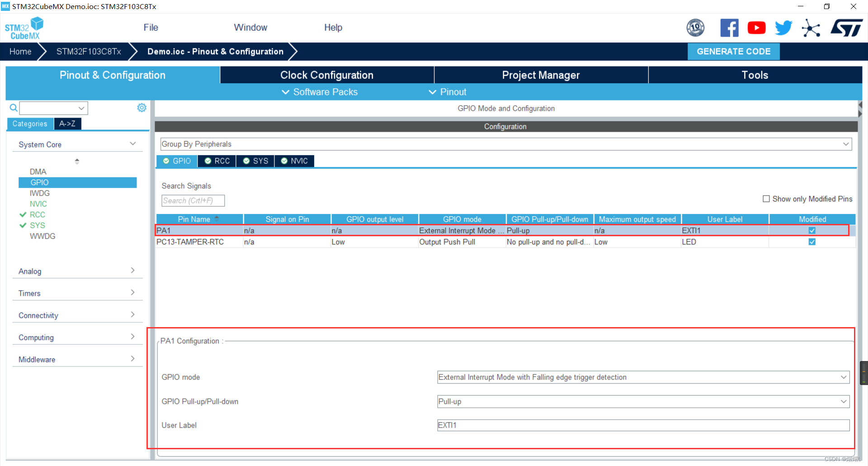Screen dimensions: 868x466
Task: Collapse the category list with up-down arrow
Action: pos(77,161)
